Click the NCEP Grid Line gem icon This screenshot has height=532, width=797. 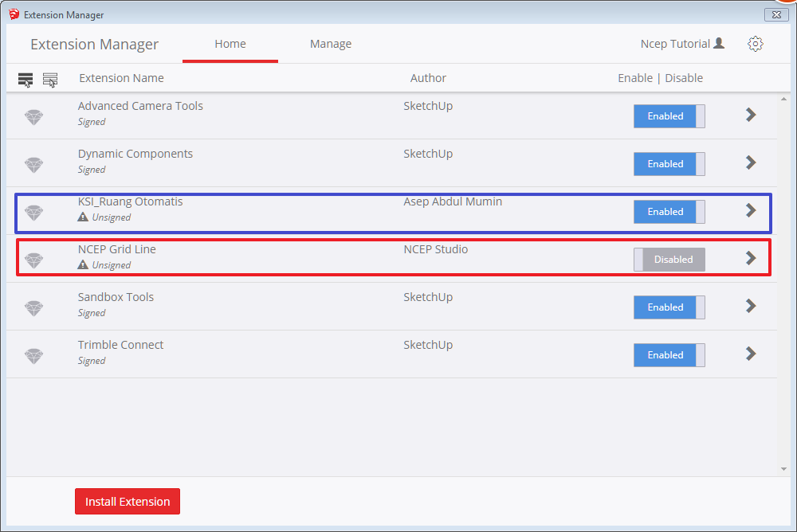pos(34,260)
